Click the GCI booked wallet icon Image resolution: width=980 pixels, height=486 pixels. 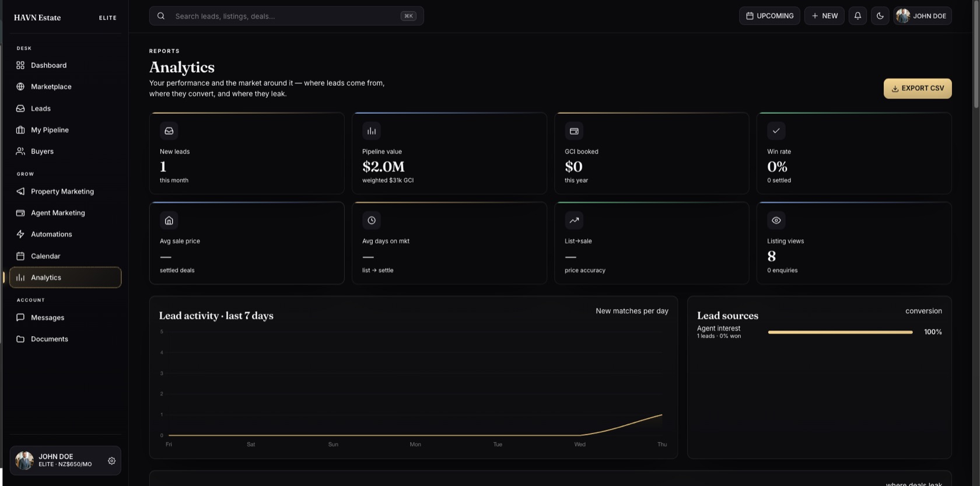574,131
